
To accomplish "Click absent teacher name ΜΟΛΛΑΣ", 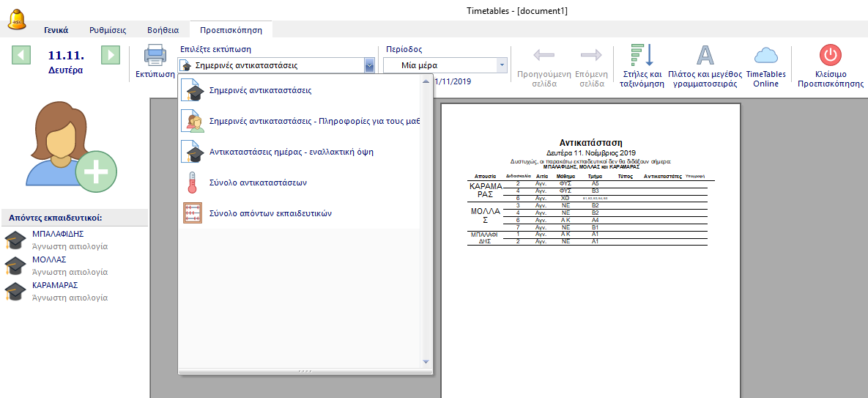I will point(49,259).
